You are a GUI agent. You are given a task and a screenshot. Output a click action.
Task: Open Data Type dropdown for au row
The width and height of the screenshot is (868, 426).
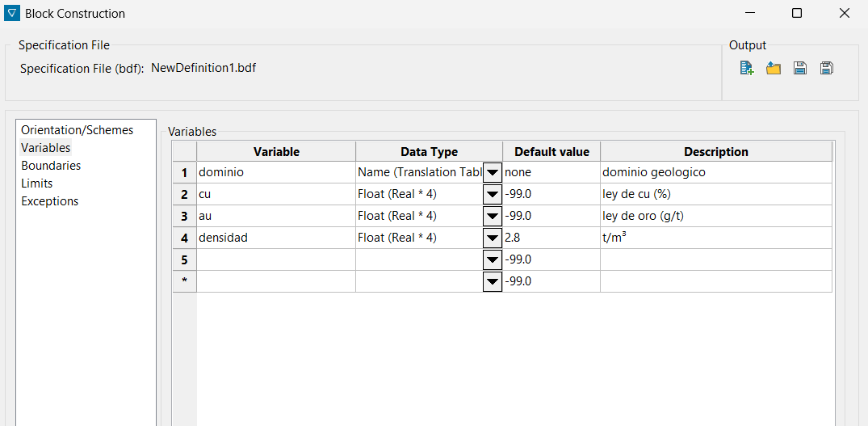[492, 216]
